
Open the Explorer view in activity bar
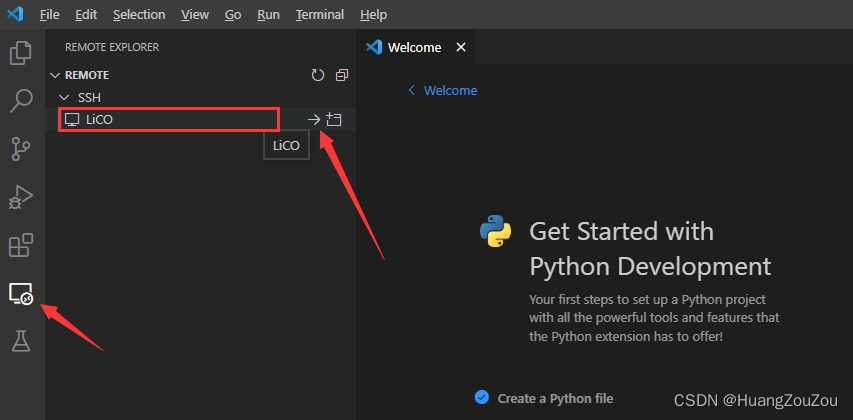pyautogui.click(x=21, y=53)
